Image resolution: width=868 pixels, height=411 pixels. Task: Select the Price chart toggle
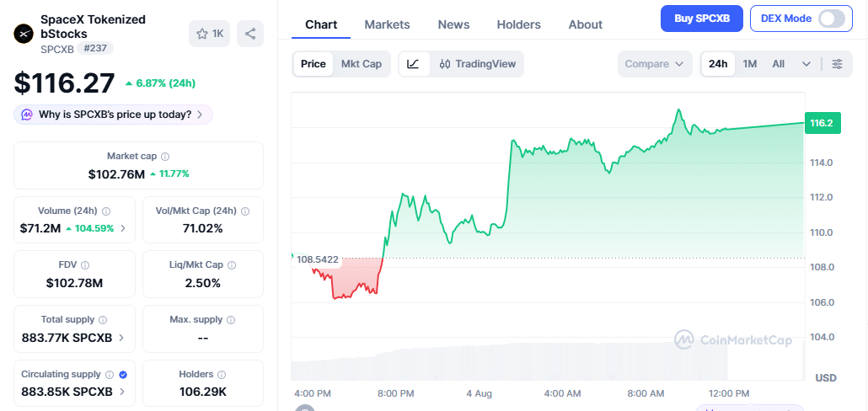pos(313,64)
